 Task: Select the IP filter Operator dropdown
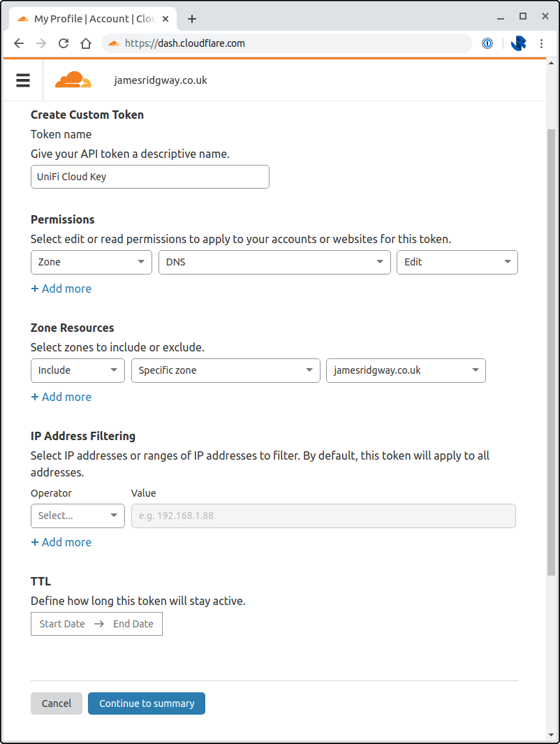78,516
